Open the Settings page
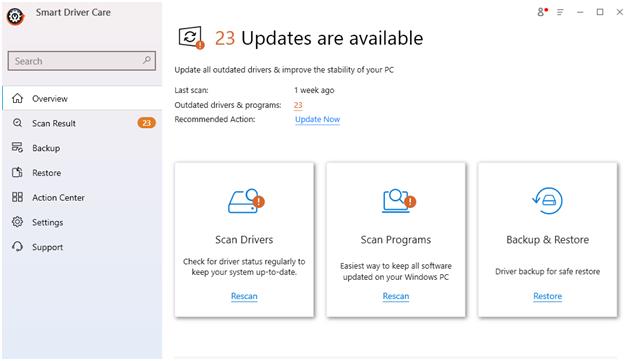Viewport: 628px width, 361px height. pyautogui.click(x=82, y=222)
